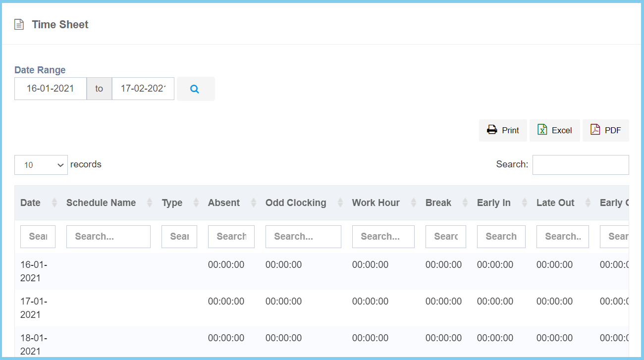Viewport: 644px width, 360px height.
Task: Click the Schedule Name column filter input
Action: coord(108,237)
